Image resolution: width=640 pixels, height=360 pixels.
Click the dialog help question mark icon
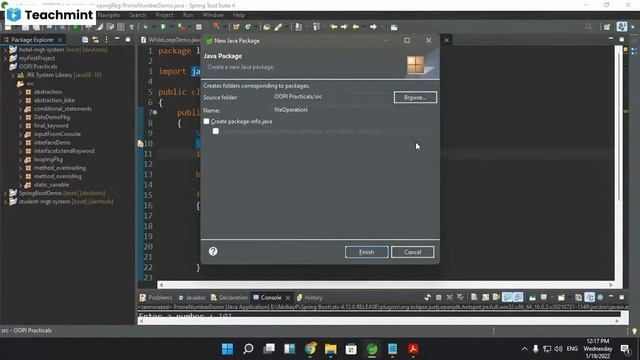(x=213, y=251)
